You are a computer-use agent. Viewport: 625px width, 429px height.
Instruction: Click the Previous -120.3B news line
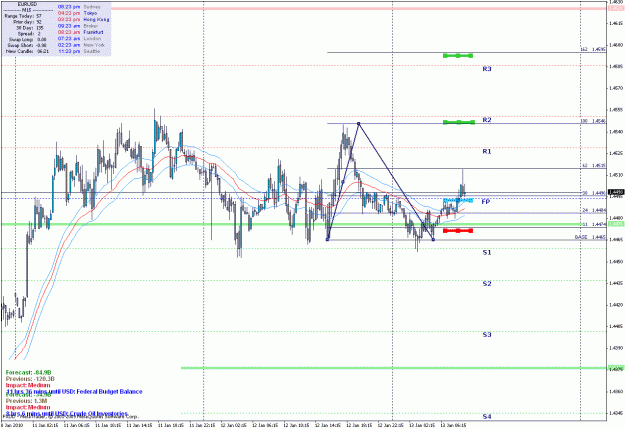pos(30,379)
